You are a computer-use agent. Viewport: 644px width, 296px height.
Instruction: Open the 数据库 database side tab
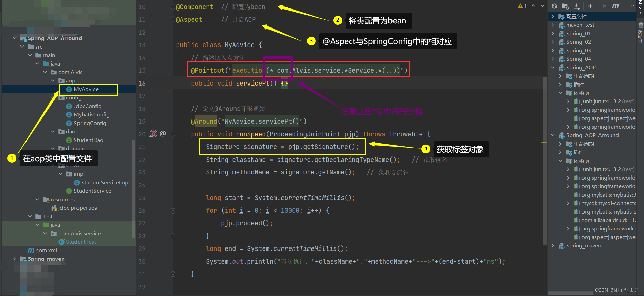(x=640, y=33)
